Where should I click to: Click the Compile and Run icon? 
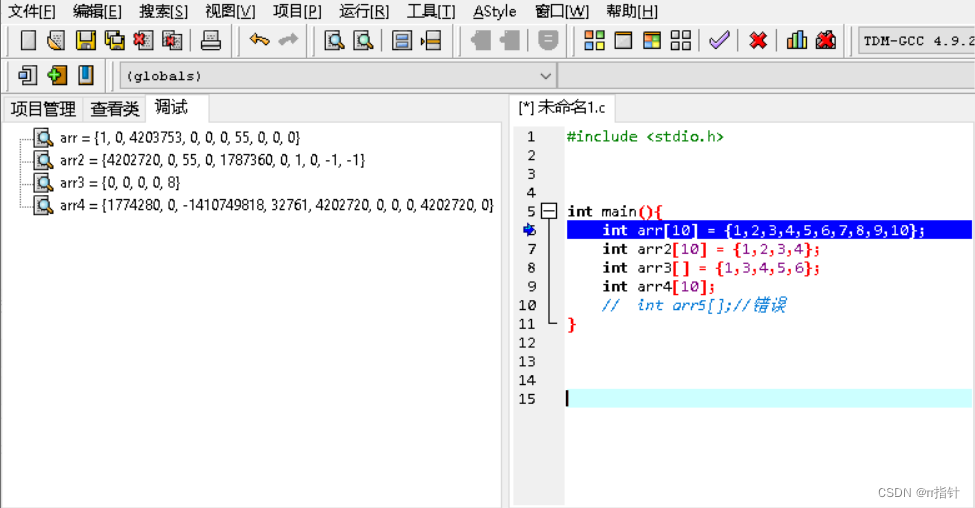(652, 40)
